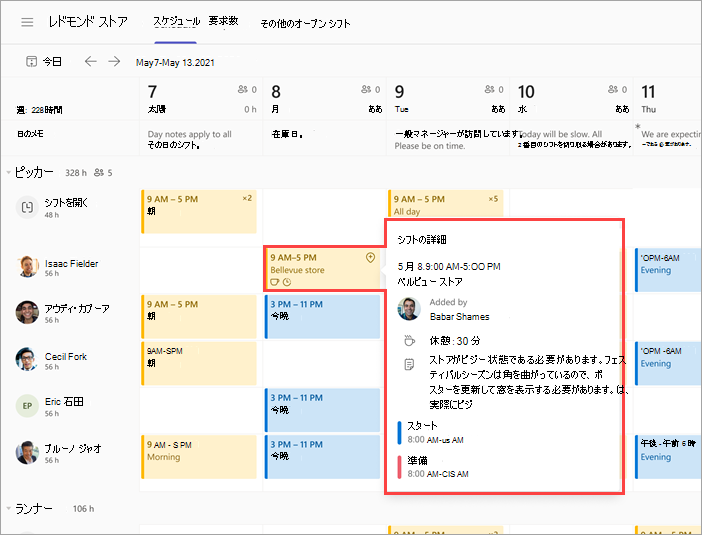Open ブルーノ ジャオ's Thursday Evening shift

[x=668, y=457]
